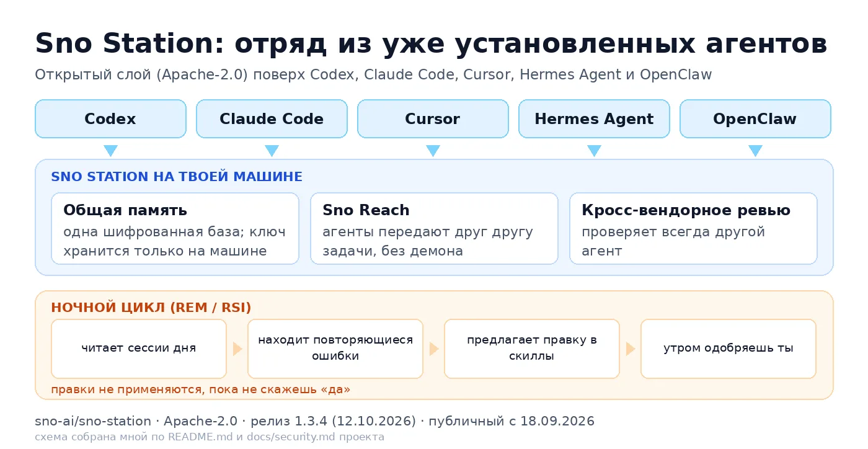Click the arrow after «находит повторяющиеся ошибки»
Screen dimensions: 868x449
tap(434, 349)
